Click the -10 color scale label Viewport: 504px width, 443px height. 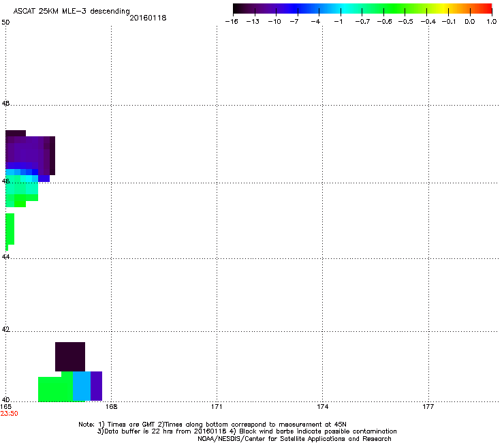click(274, 22)
